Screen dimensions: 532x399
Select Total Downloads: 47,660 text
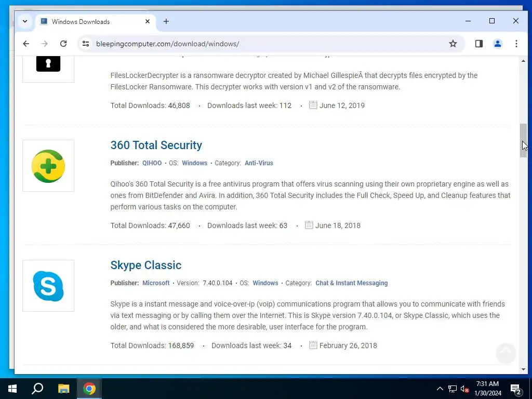[150, 225]
